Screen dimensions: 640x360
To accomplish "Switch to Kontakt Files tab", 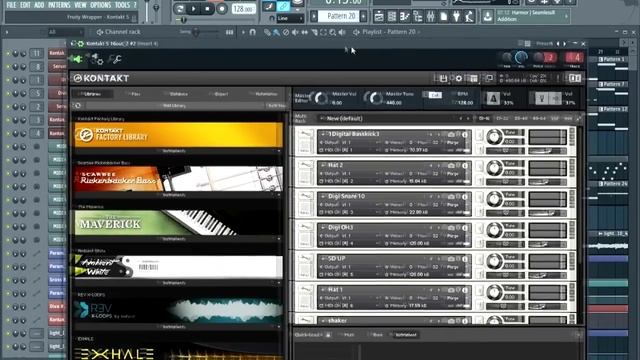I will [x=135, y=94].
